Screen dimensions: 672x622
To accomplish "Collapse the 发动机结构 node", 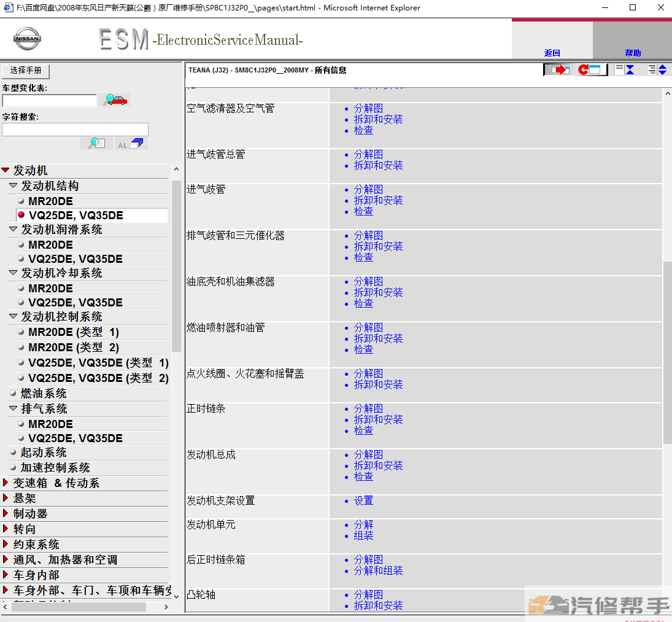I will [14, 185].
